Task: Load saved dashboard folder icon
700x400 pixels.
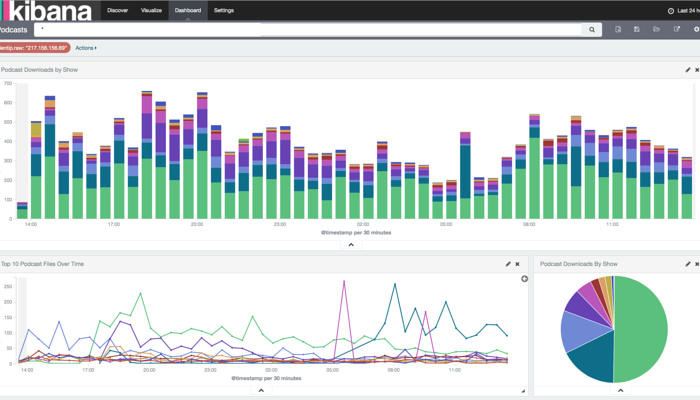Action: [656, 29]
